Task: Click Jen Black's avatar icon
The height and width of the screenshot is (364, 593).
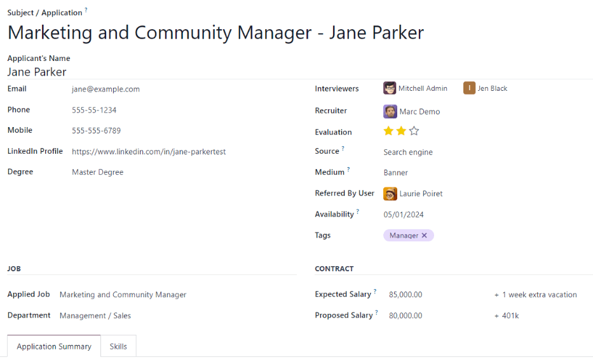Action: [x=469, y=88]
